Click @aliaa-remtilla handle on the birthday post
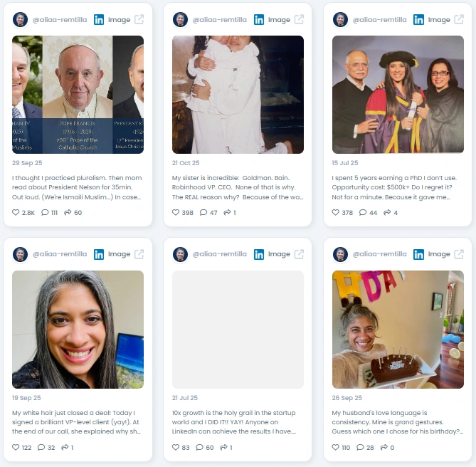 pyautogui.click(x=380, y=254)
